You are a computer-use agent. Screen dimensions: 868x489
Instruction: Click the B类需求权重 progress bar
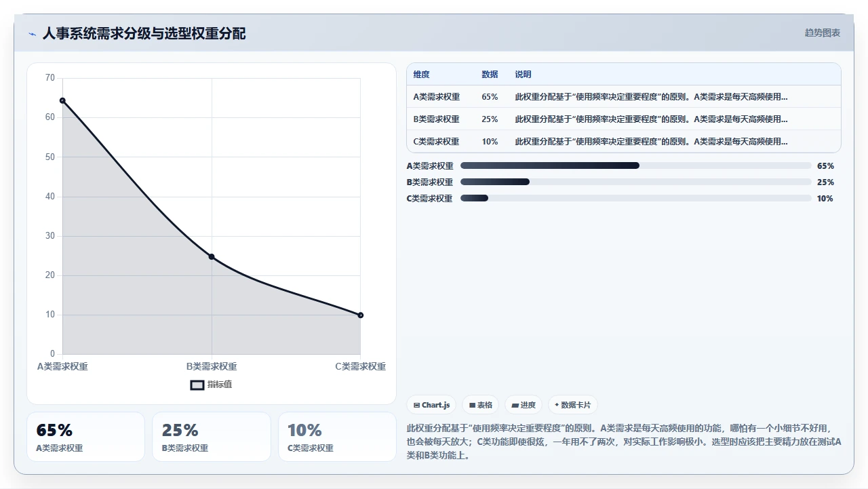coord(635,182)
